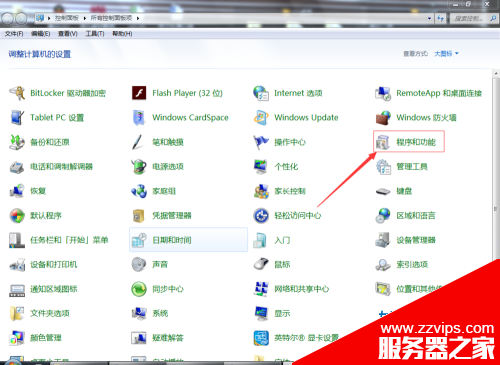500x365 pixels.
Task: Click the arrow after 控制面板 breadcrumb
Action: (x=85, y=18)
